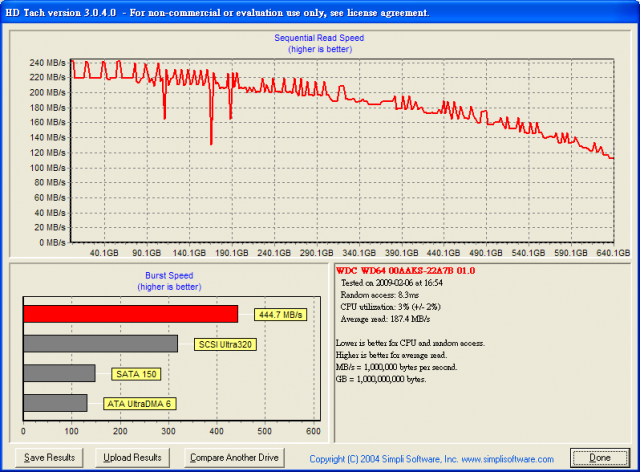The width and height of the screenshot is (640, 472).
Task: Close the dialog with Done
Action: (600, 458)
